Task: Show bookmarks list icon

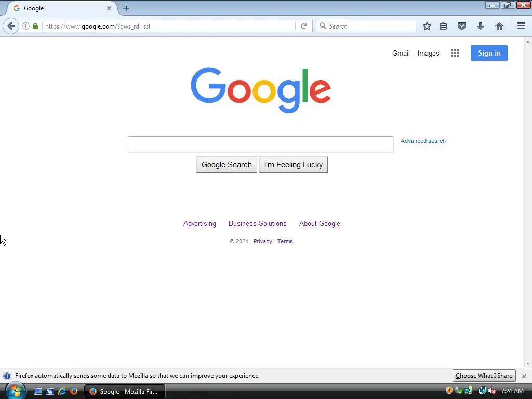Action: (x=443, y=26)
